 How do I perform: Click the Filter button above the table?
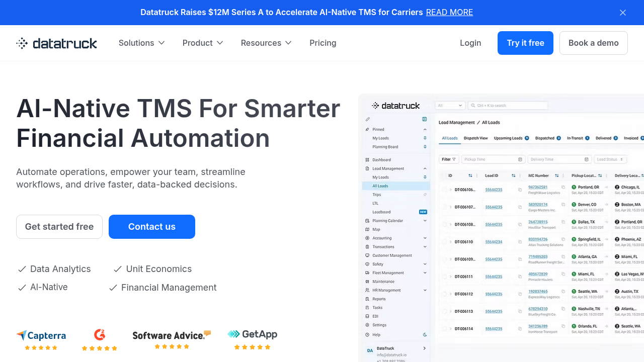click(x=449, y=159)
